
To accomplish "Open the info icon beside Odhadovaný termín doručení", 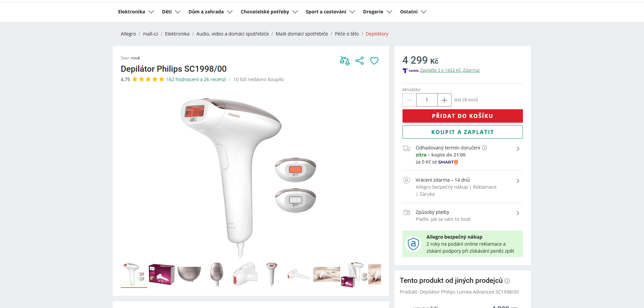I will click(484, 147).
